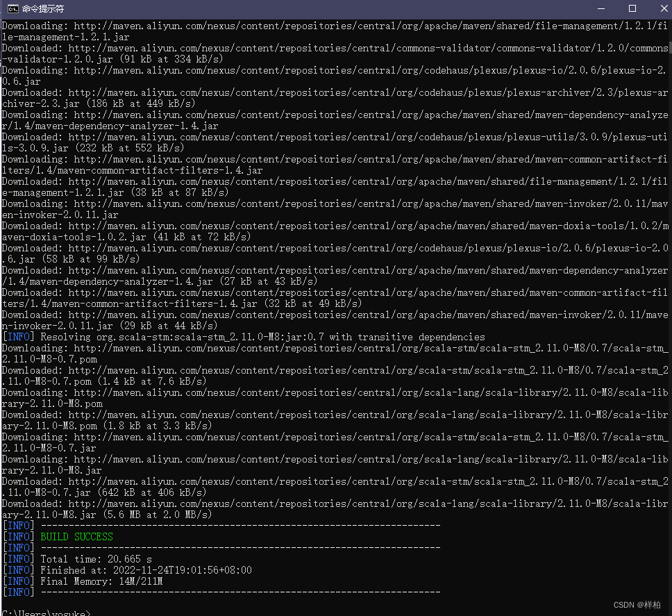Screen dimensions: 672x616
Task: Click the '(27 kB at 43 kB/s)' text
Action: 269,281
